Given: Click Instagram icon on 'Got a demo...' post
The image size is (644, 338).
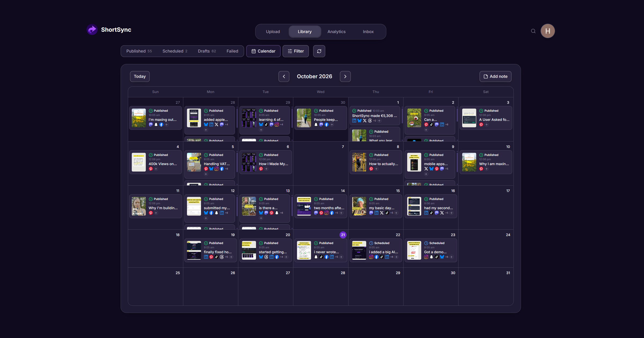Looking at the screenshot, I should coord(426,257).
